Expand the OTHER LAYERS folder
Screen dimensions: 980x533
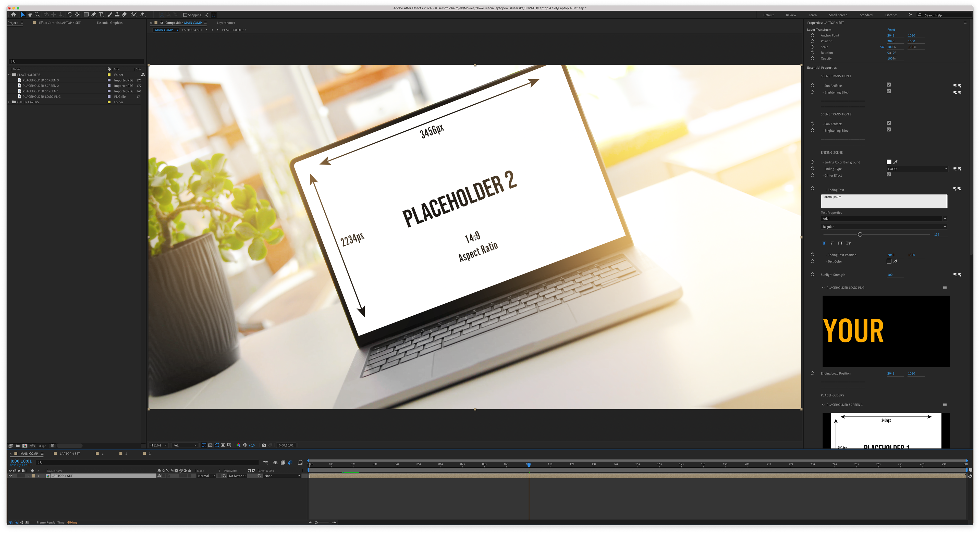coord(9,102)
